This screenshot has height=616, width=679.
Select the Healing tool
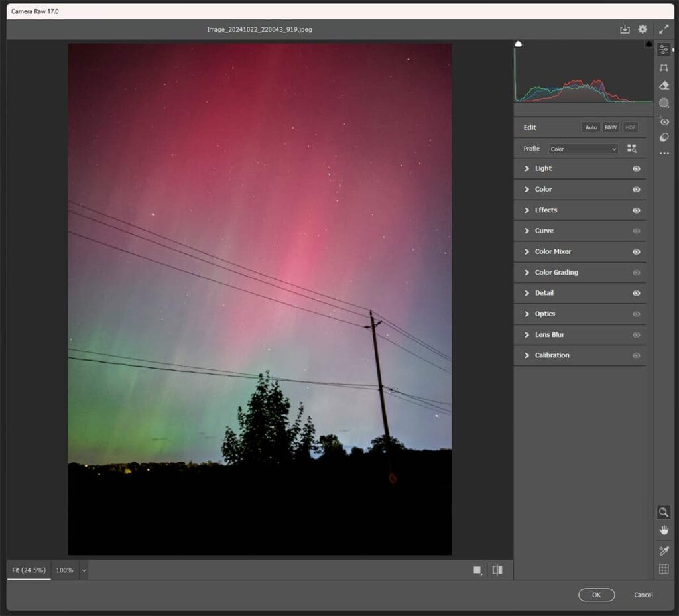664,85
